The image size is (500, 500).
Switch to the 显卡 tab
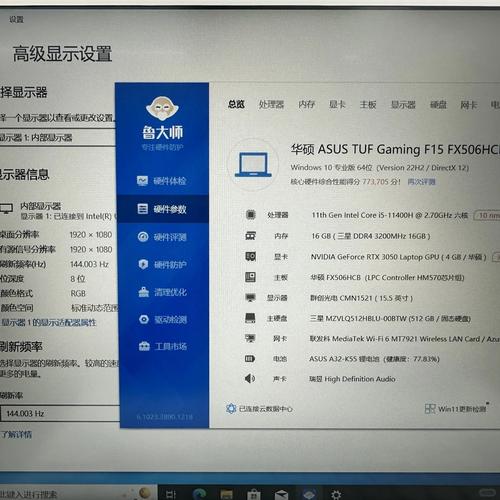[337, 104]
